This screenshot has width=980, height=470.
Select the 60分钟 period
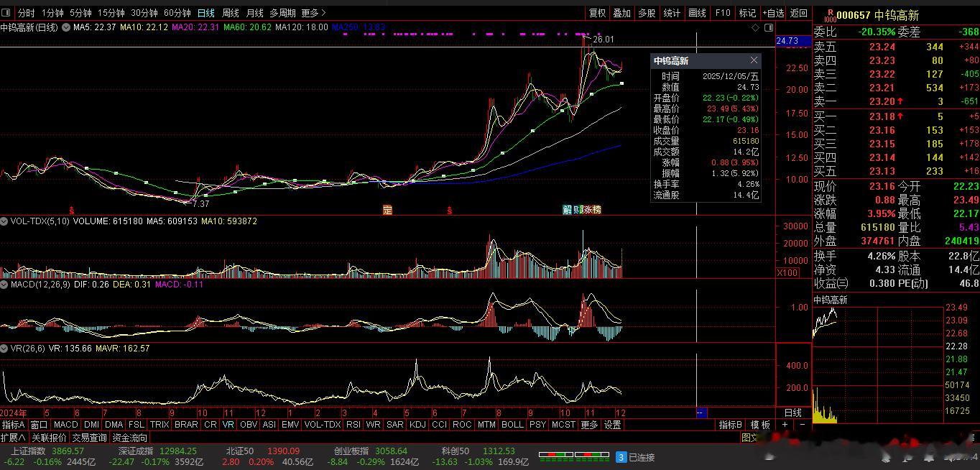177,13
